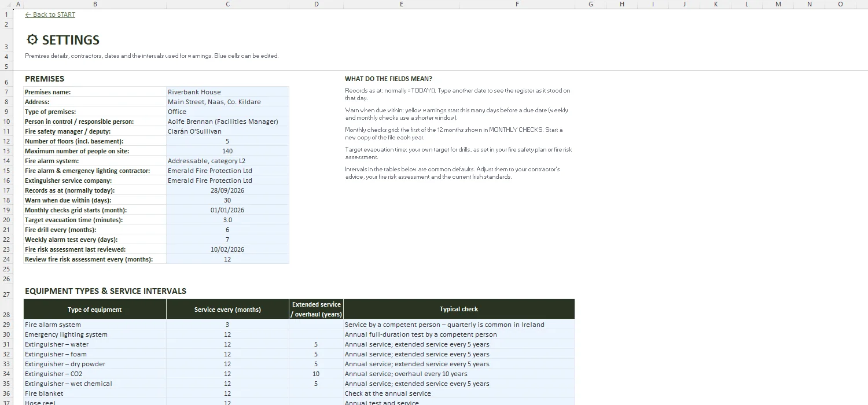Click the settings gear icon beside SETTINGS heading
Screen dimensions: 868x405
coord(32,40)
